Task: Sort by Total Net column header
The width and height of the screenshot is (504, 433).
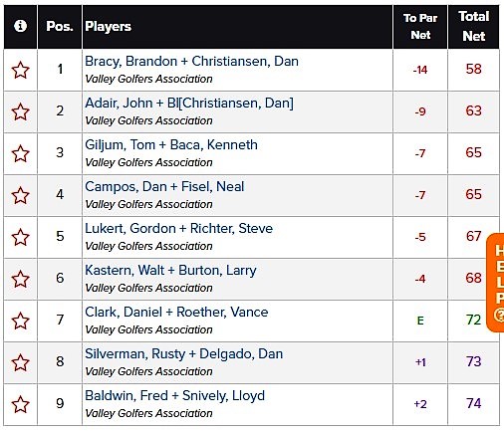Action: coord(473,26)
